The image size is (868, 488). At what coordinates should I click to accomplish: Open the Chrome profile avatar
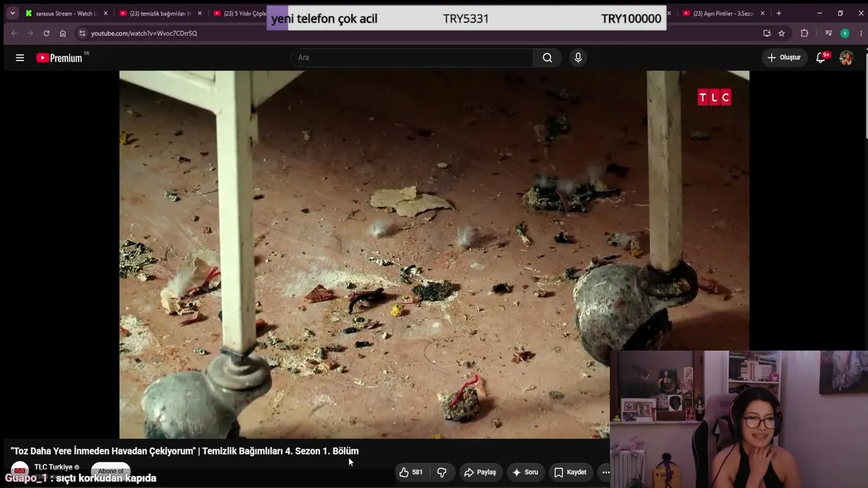pos(844,33)
